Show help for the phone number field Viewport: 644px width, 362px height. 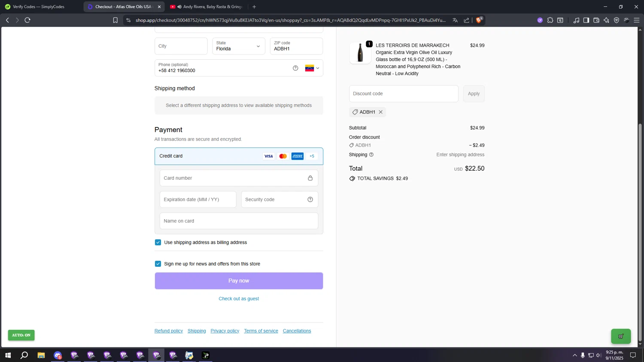pyautogui.click(x=295, y=68)
